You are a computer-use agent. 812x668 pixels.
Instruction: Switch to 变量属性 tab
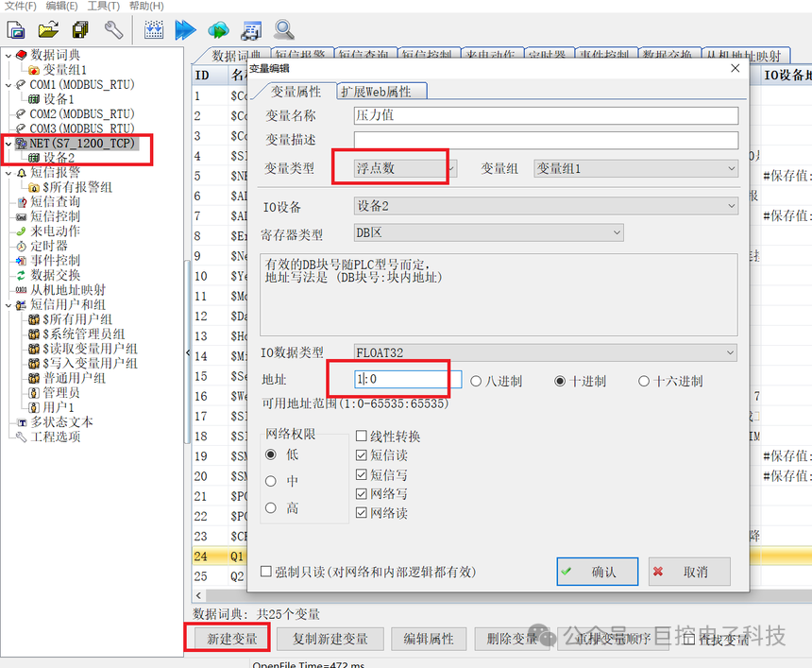[296, 92]
